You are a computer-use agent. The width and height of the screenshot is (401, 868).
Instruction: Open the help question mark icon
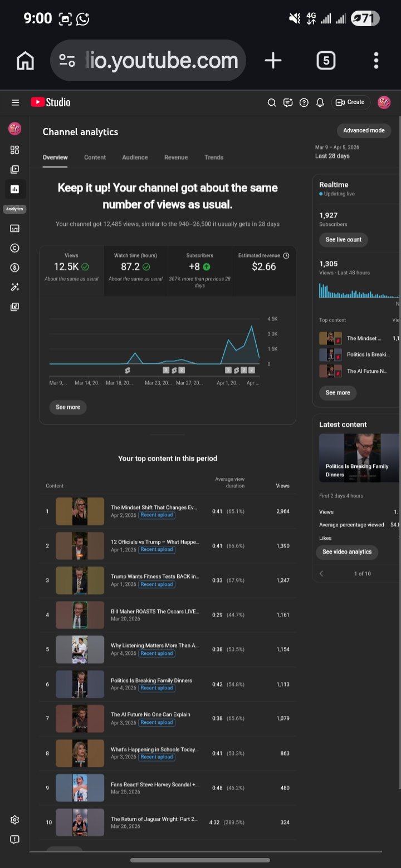[x=304, y=102]
